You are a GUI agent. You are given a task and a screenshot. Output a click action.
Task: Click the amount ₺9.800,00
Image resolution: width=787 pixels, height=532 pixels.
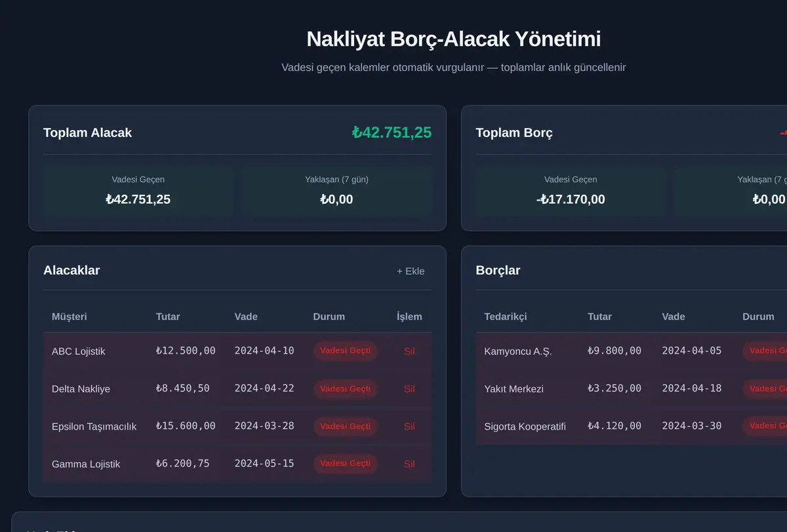point(615,351)
